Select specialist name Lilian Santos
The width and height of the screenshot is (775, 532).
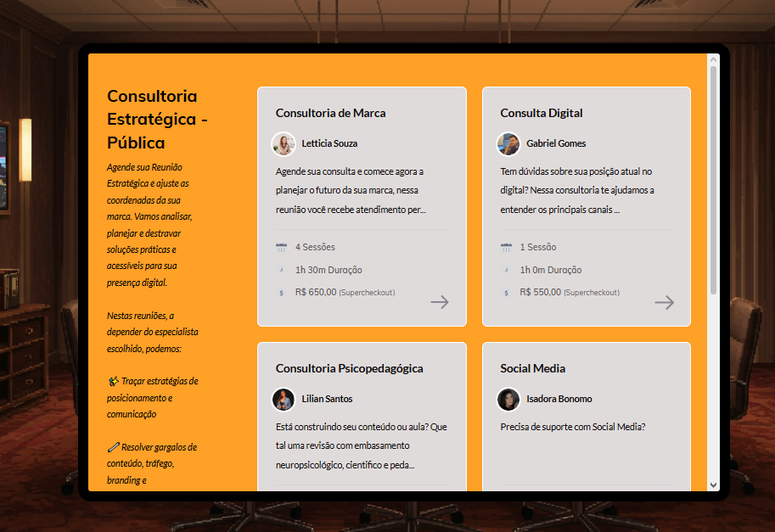327,399
